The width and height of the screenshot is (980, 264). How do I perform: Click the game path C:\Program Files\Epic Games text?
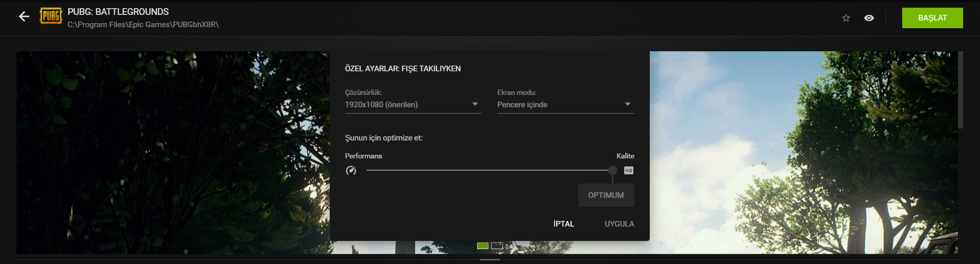(x=143, y=25)
